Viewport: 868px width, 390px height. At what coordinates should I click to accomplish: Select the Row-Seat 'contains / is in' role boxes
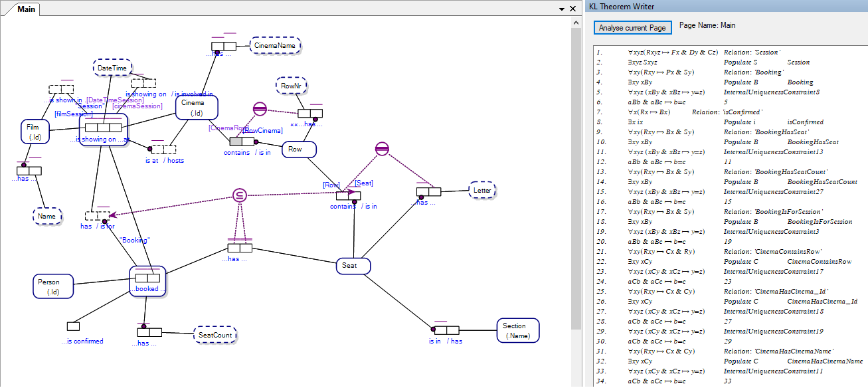coord(348,195)
